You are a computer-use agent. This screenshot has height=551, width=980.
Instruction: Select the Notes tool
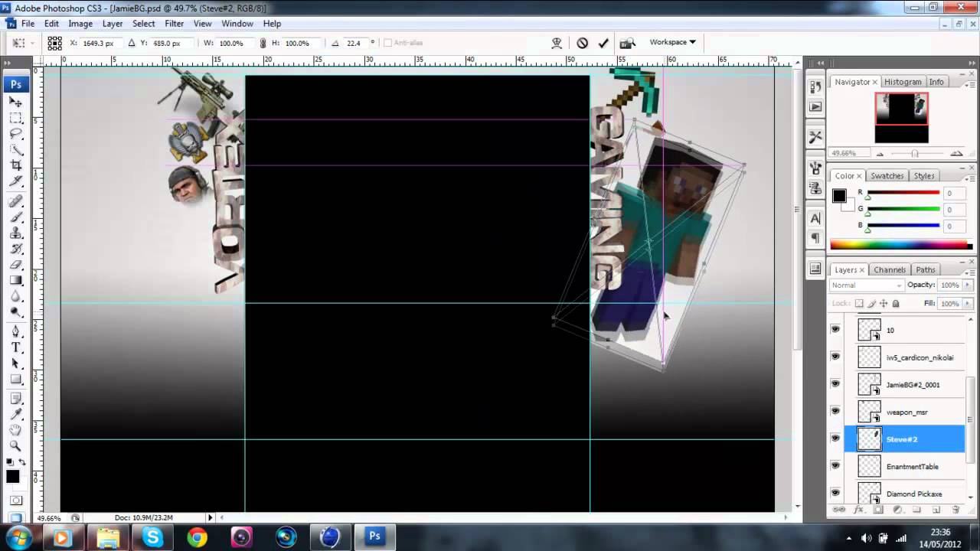pos(15,399)
